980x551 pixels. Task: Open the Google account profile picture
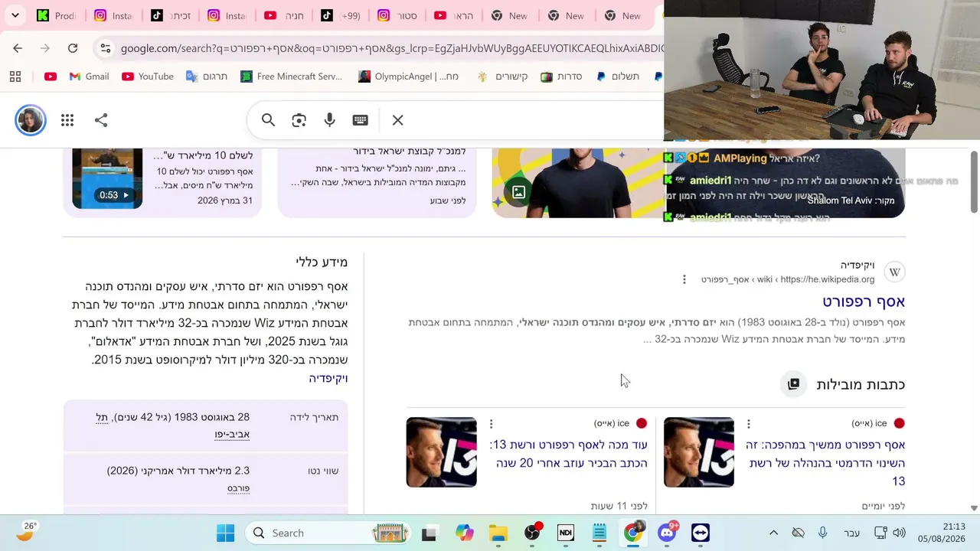[31, 120]
